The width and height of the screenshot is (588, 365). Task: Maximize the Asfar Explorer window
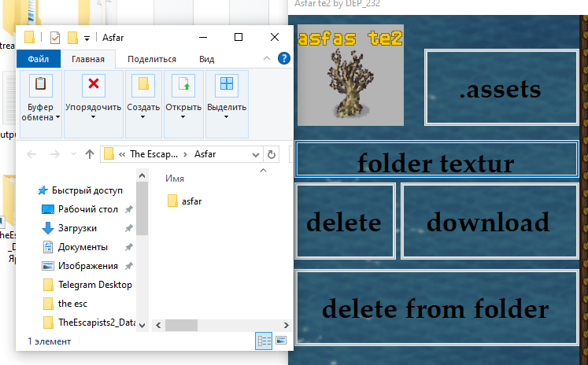tap(239, 37)
